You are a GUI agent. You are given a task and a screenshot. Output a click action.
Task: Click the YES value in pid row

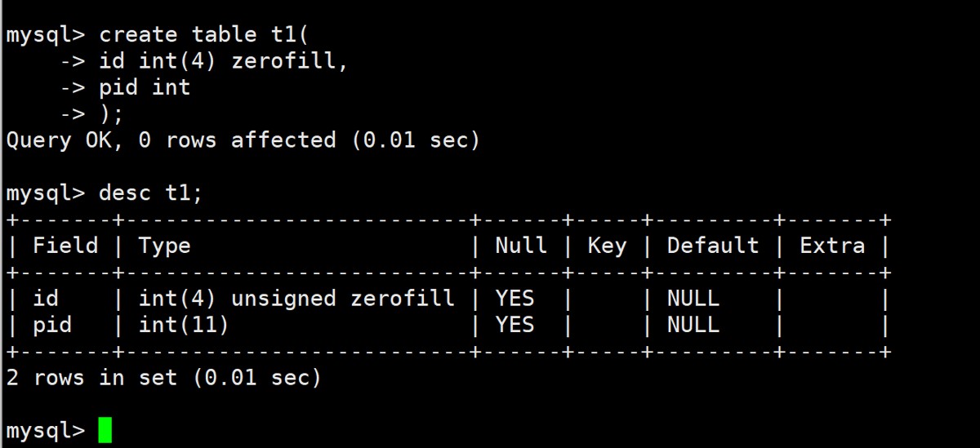pos(514,325)
